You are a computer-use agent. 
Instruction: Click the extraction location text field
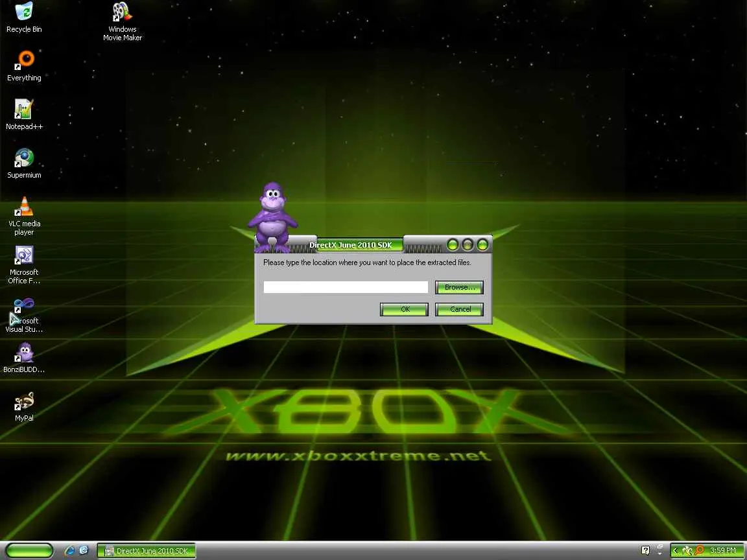click(x=346, y=287)
